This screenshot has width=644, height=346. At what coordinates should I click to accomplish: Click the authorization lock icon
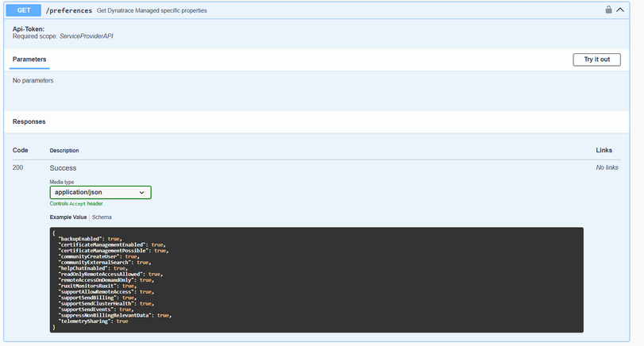[609, 10]
